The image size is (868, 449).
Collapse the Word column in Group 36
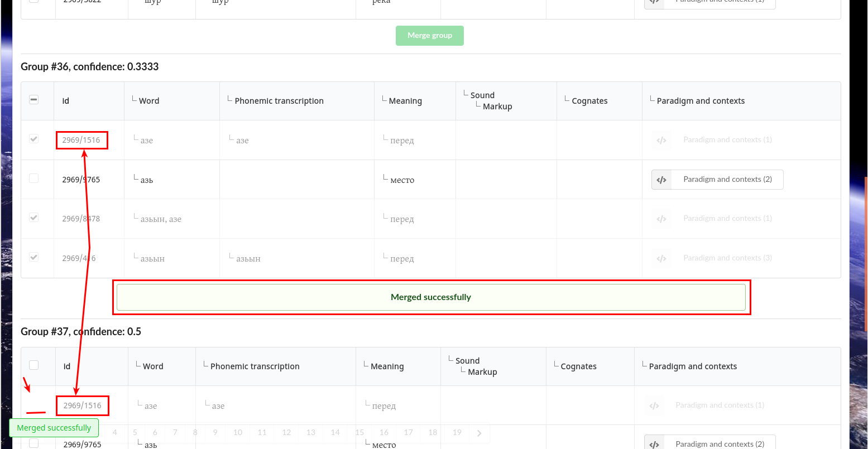pos(133,98)
